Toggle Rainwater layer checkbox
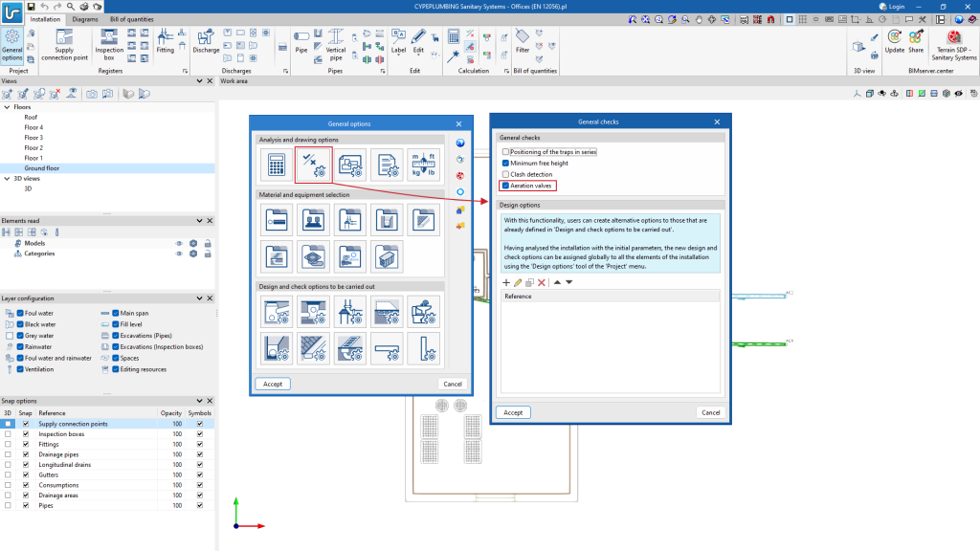 pyautogui.click(x=20, y=346)
